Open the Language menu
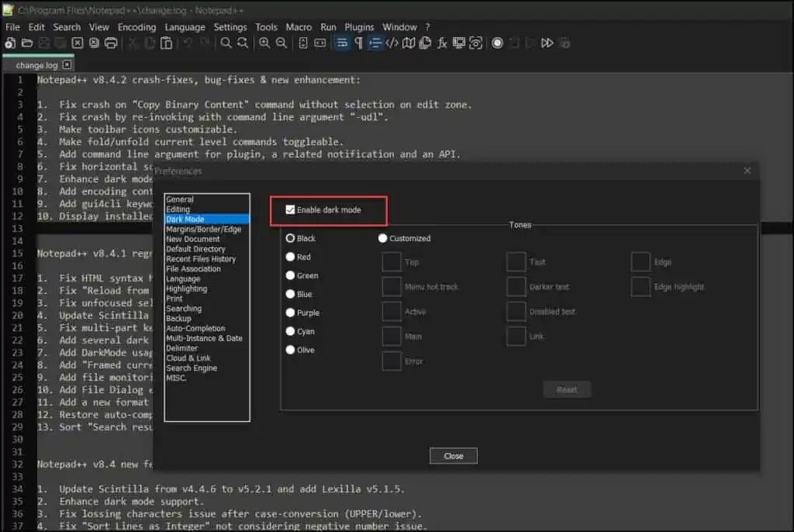Screen dimensions: 794x532 pyautogui.click(x=185, y=26)
